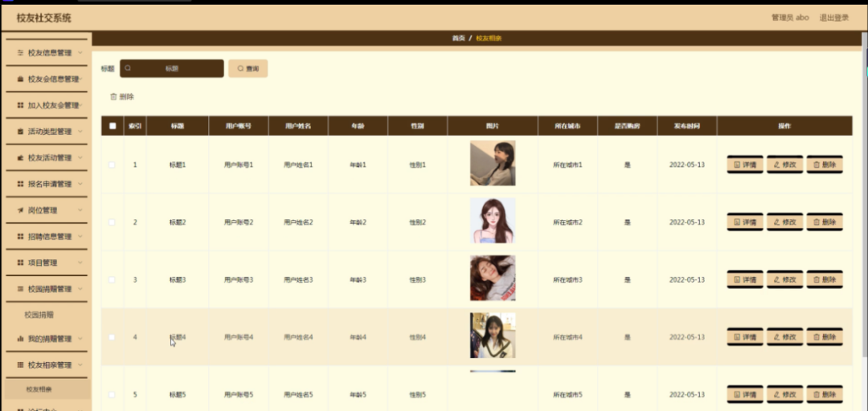Click the cell 所在城市4
The image size is (868, 411).
tap(567, 337)
